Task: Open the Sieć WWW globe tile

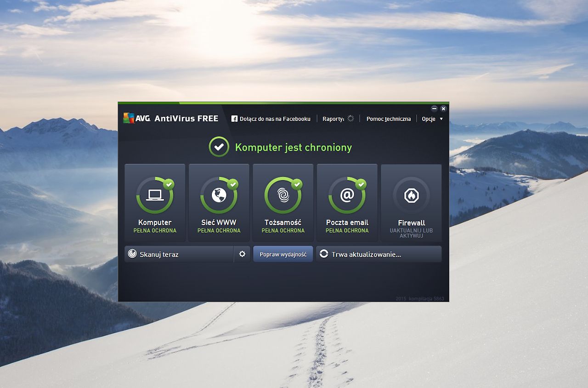Action: (x=219, y=203)
